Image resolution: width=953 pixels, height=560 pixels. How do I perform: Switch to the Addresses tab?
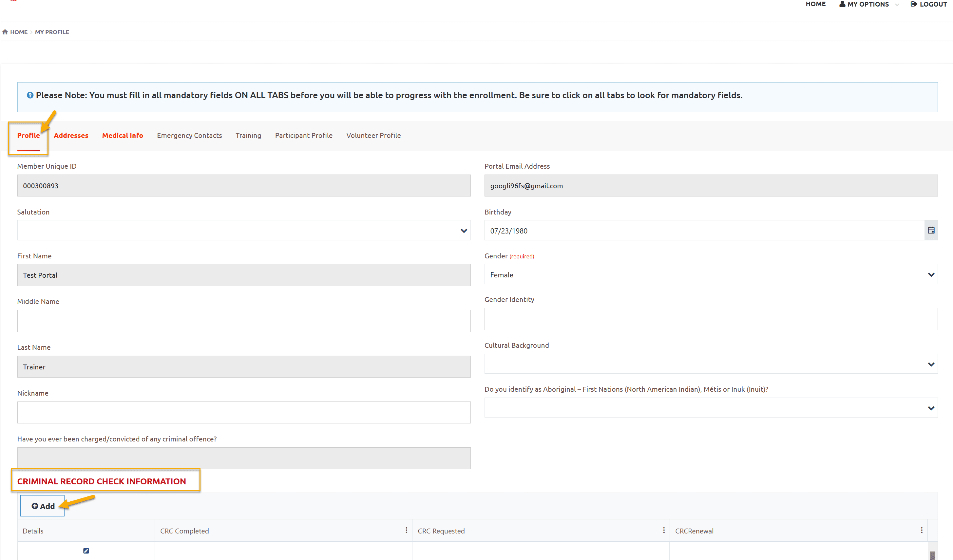pos(71,135)
